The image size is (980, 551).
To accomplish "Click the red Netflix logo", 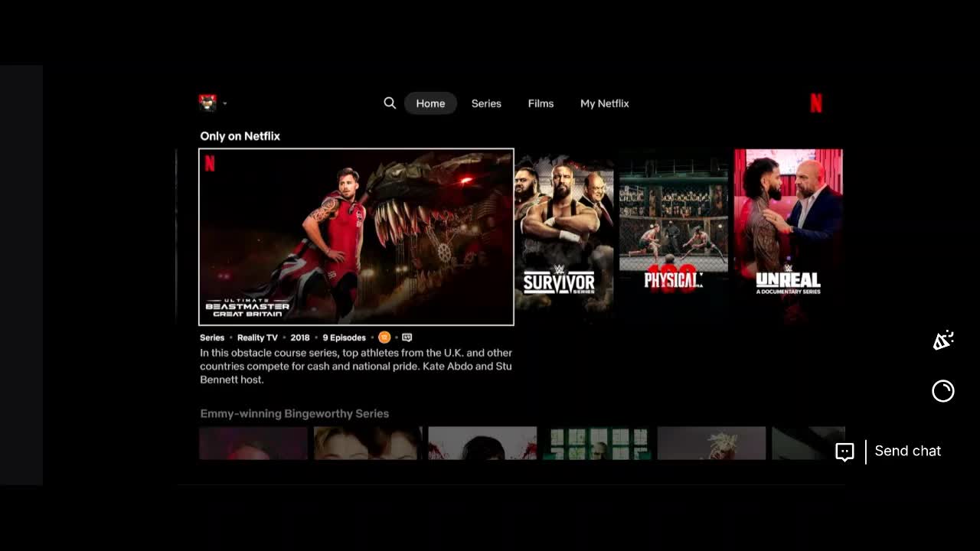I will tap(816, 103).
